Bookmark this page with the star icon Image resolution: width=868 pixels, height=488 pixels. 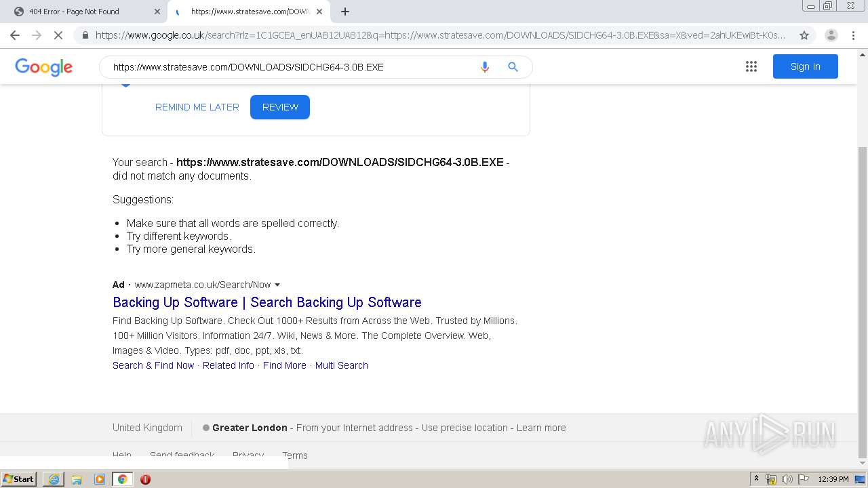point(804,35)
